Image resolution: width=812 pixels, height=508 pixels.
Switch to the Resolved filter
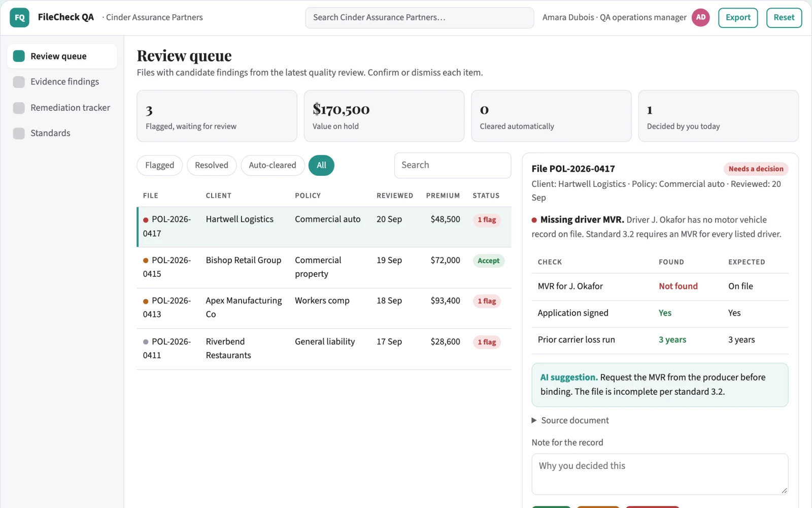[x=212, y=165]
